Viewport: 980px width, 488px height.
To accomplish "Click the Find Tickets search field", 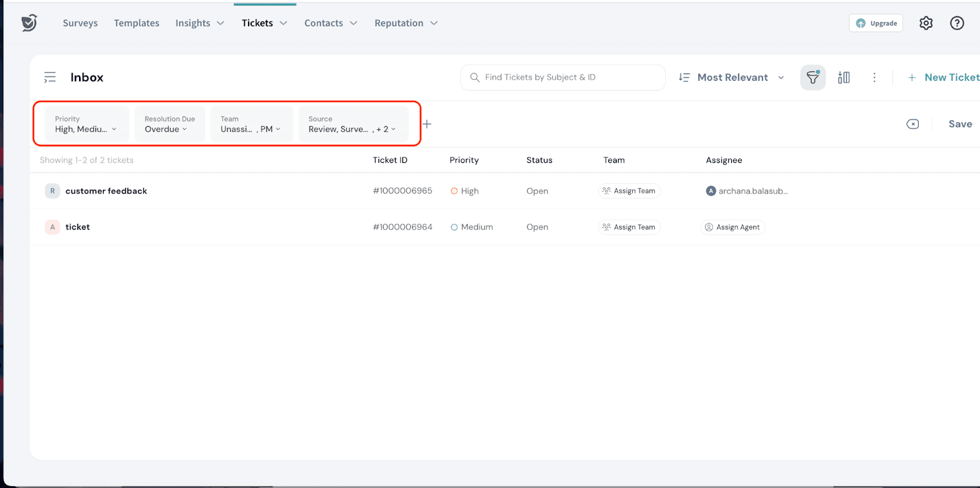I will (x=562, y=78).
